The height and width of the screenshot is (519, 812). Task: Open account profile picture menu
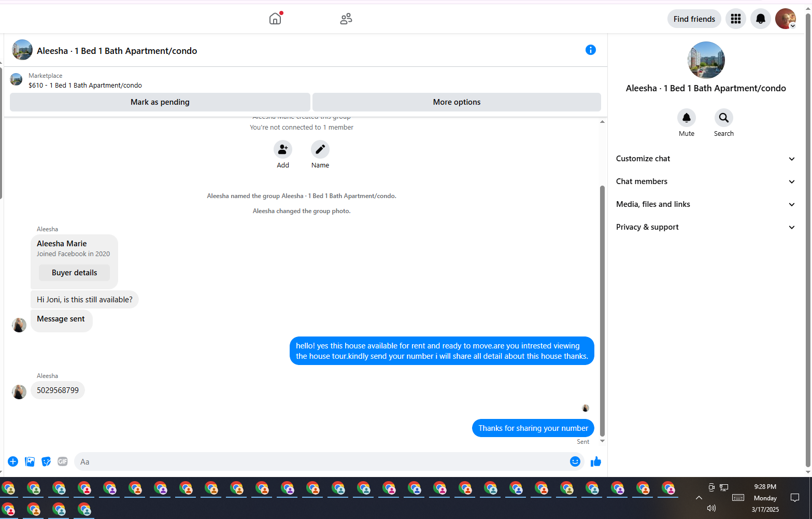(786, 19)
